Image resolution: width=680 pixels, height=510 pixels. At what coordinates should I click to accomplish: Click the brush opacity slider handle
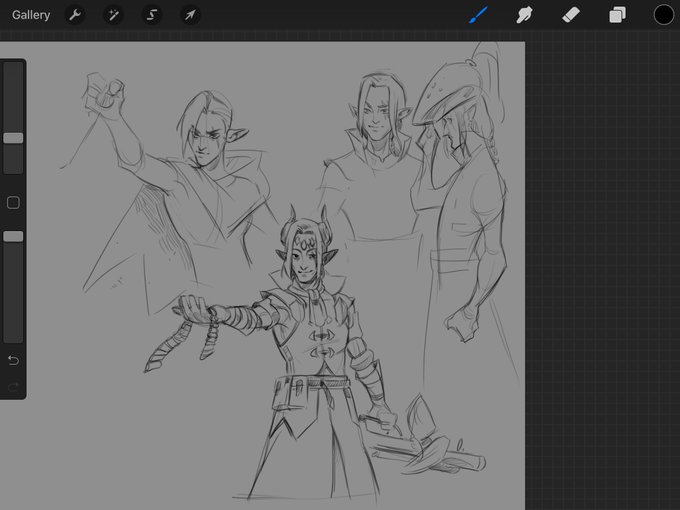(x=13, y=236)
